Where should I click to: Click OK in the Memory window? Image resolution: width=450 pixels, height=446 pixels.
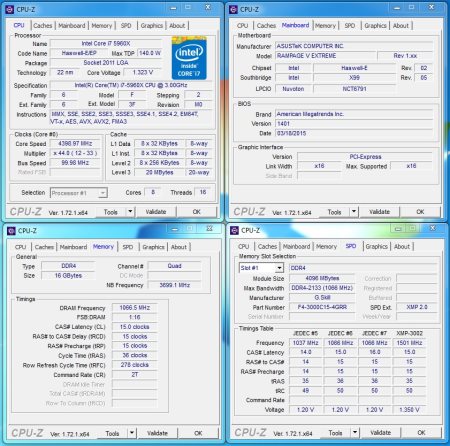click(x=198, y=433)
